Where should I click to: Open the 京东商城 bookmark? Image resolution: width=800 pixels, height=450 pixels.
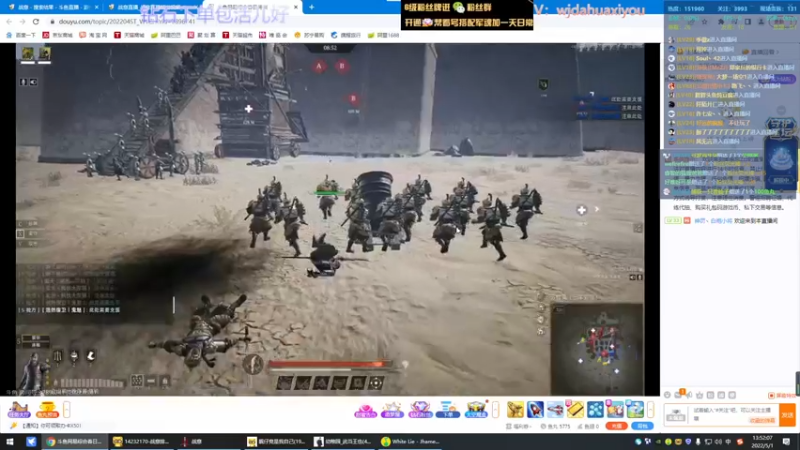(57, 35)
